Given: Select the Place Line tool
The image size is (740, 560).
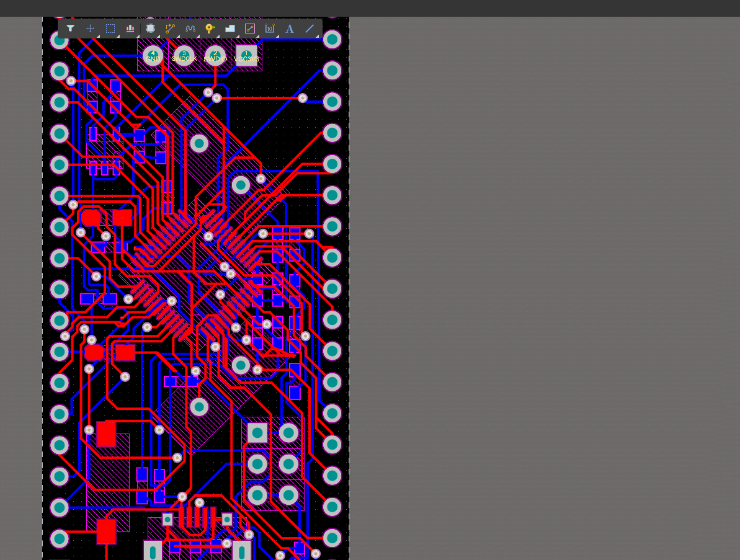Looking at the screenshot, I should tap(310, 29).
